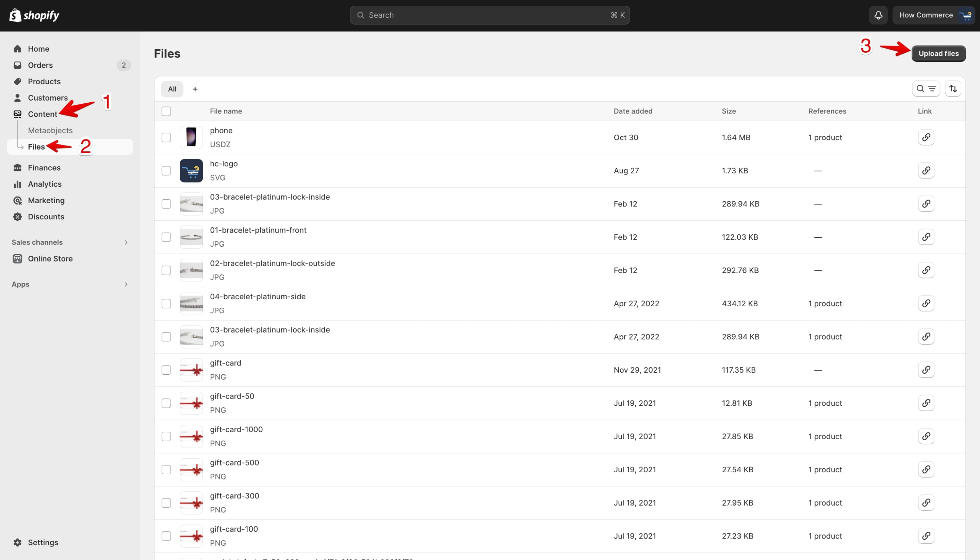980x560 pixels.
Task: Click the Online Store storefront icon
Action: click(17, 258)
